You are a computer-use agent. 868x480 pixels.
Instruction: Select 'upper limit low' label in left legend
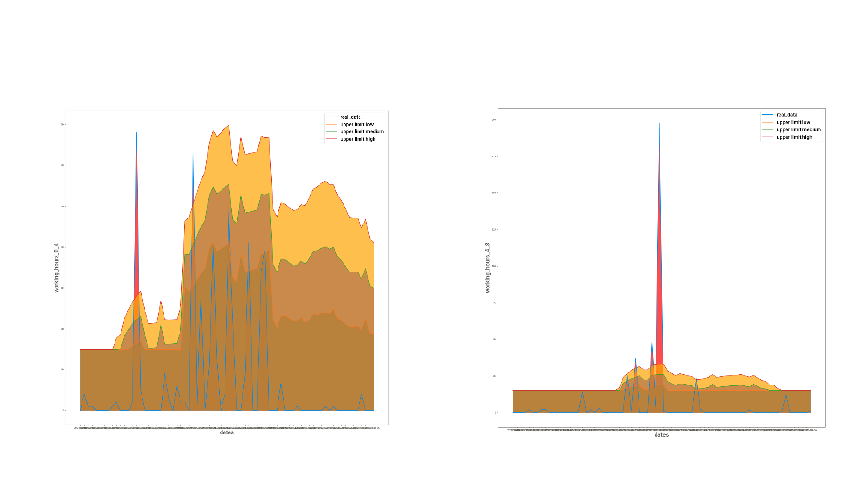tap(357, 125)
